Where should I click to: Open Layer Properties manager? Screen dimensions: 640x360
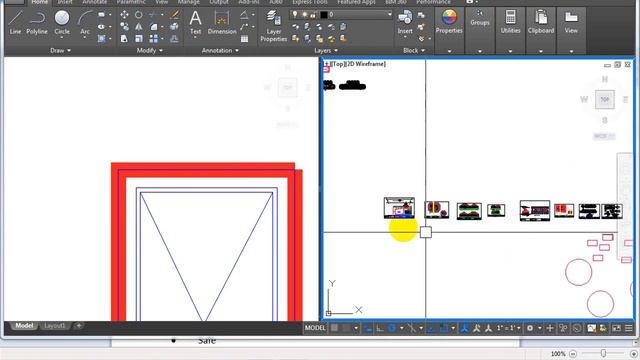[273, 26]
